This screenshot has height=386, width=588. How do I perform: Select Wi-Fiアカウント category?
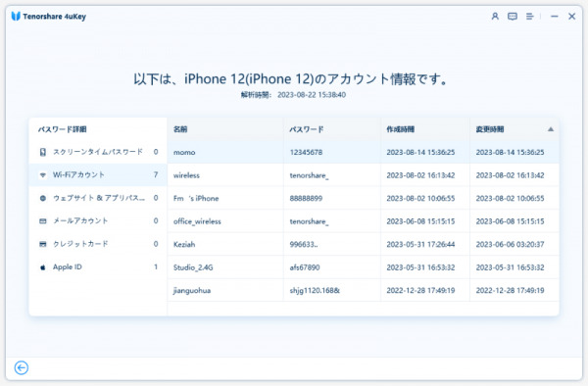[x=98, y=175]
